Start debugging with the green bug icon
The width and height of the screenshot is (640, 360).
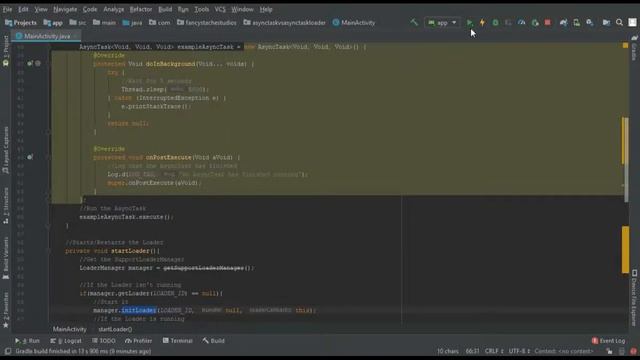pos(495,22)
